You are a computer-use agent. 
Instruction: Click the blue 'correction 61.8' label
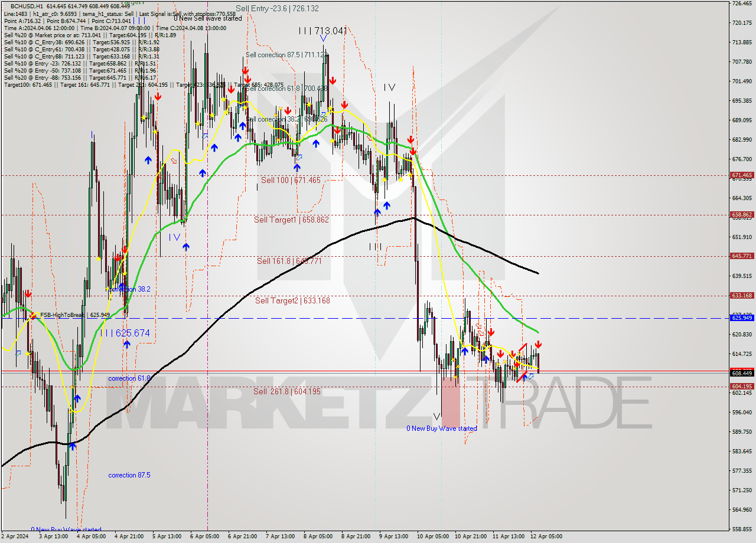129,378
